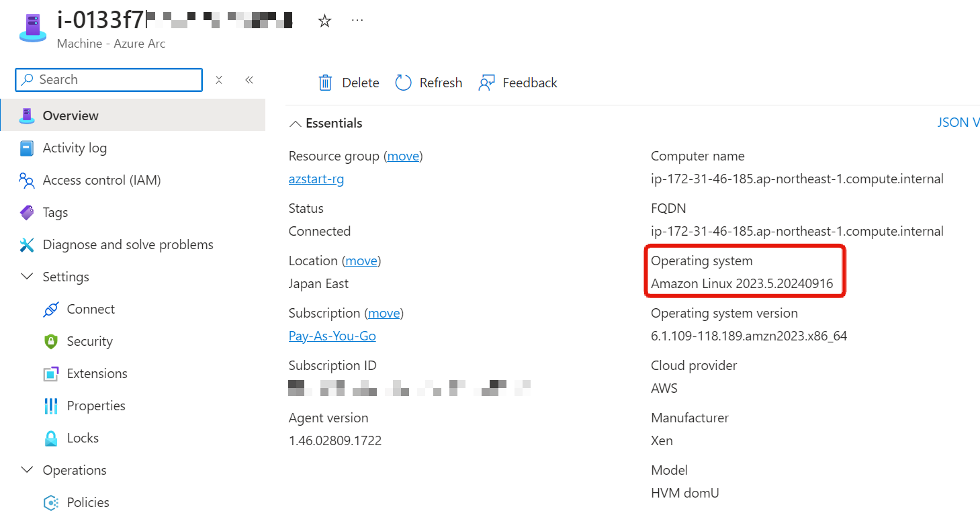
Task: Click the Diagnose wrench icon
Action: coord(27,244)
